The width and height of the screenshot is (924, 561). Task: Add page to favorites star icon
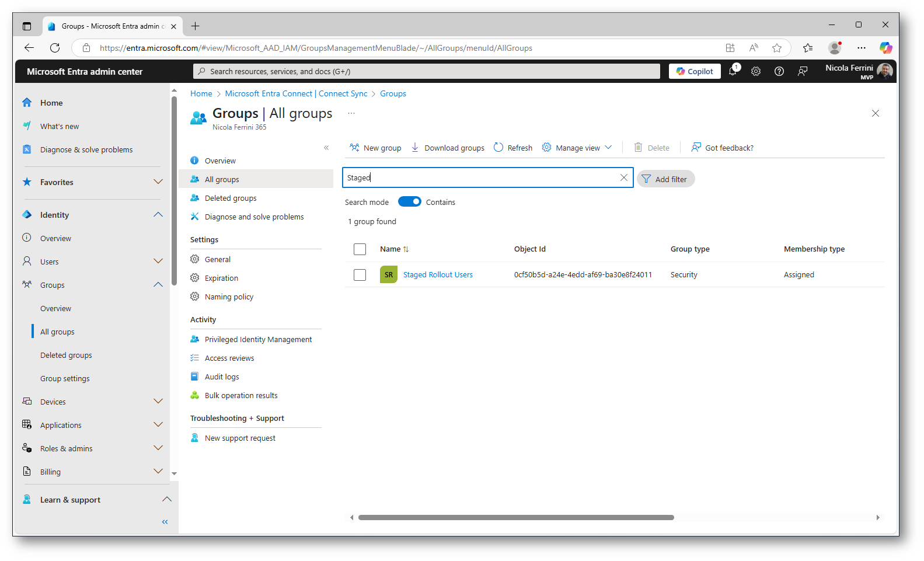click(x=776, y=48)
